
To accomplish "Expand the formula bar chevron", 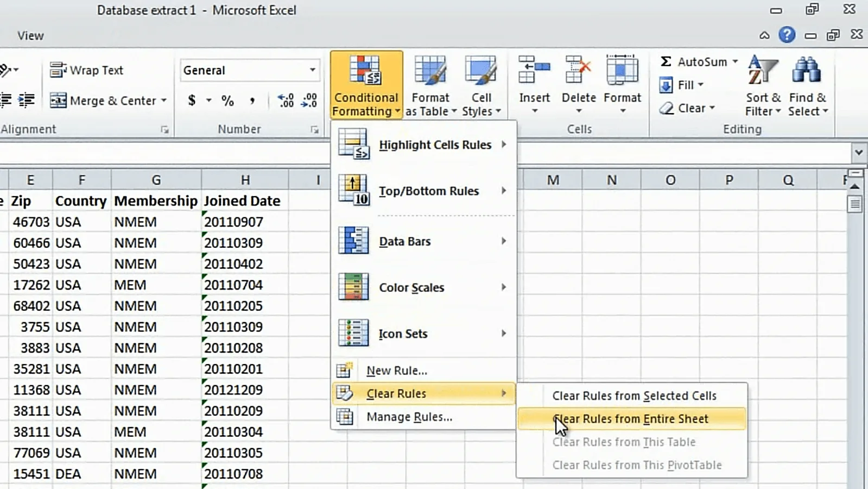I will [x=858, y=153].
